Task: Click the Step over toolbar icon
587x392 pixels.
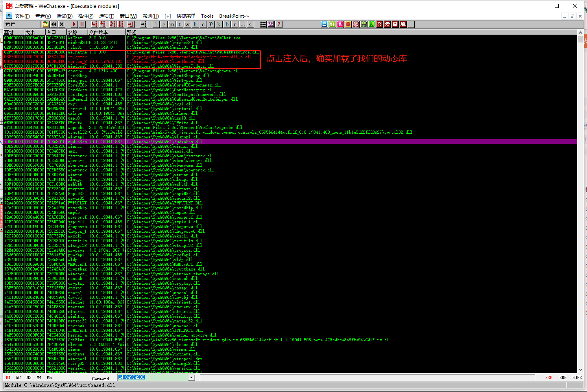Action: coord(103,24)
